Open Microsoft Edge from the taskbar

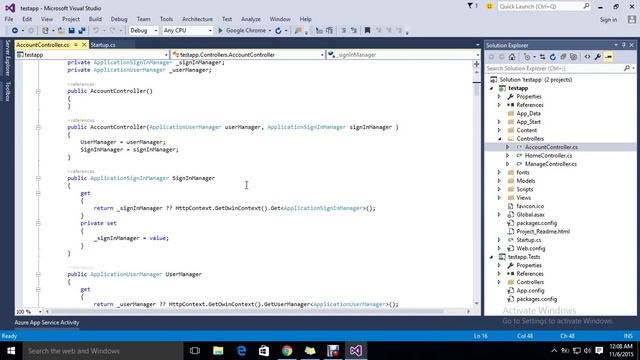241,351
